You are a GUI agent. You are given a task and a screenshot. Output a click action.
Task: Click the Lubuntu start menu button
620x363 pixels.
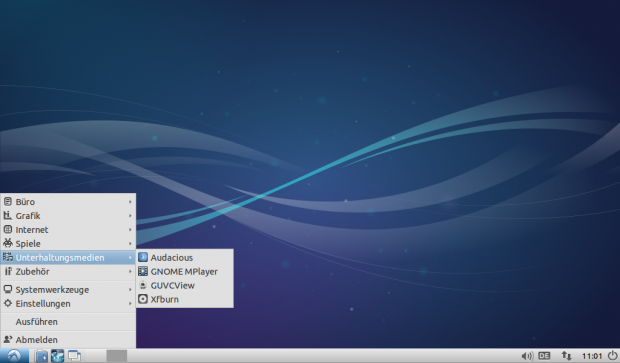coord(14,356)
